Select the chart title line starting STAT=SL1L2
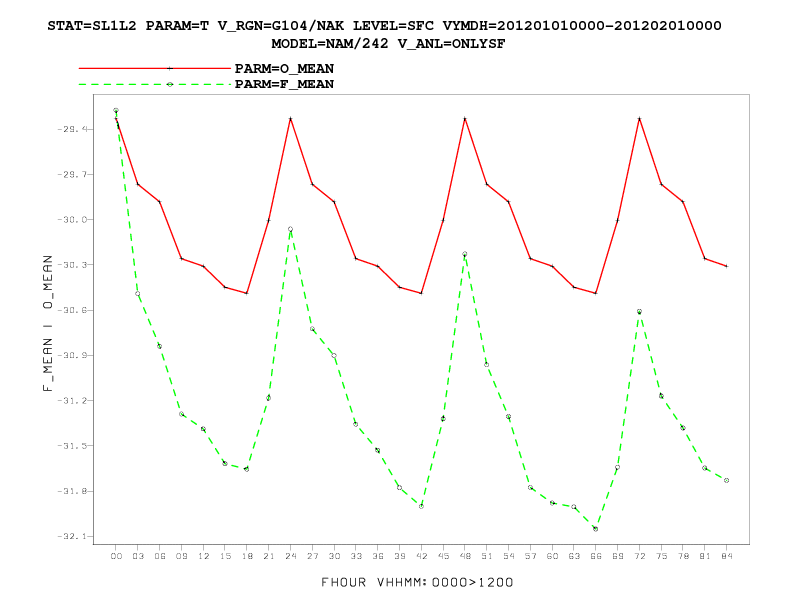Screen dimensions: 792x612 click(x=384, y=26)
